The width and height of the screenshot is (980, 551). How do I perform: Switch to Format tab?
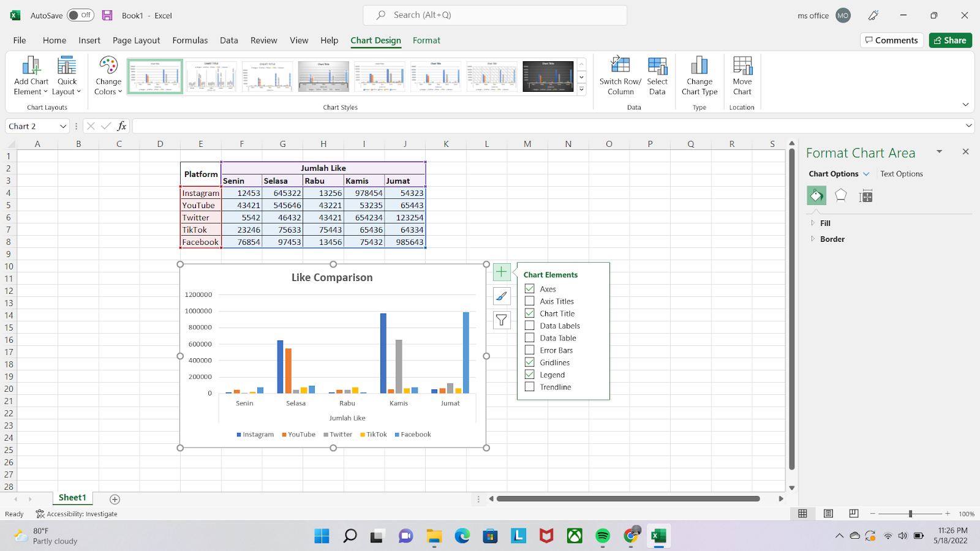426,40
